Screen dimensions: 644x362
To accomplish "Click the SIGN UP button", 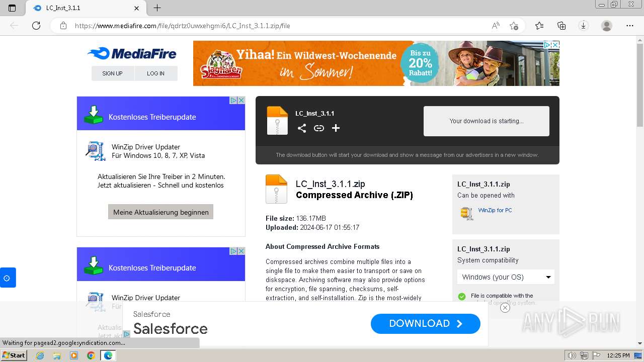I will tap(113, 73).
